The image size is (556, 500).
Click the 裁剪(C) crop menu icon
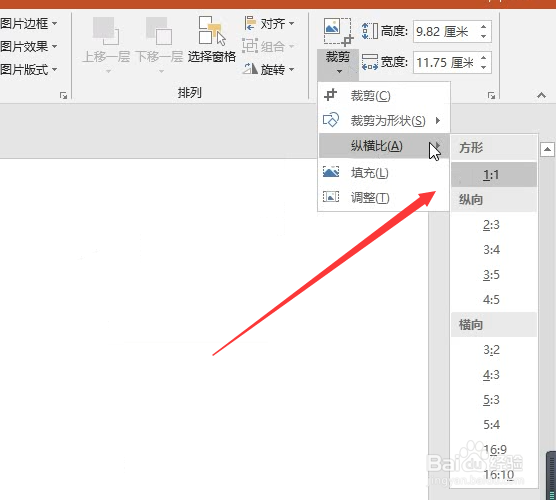pyautogui.click(x=330, y=95)
